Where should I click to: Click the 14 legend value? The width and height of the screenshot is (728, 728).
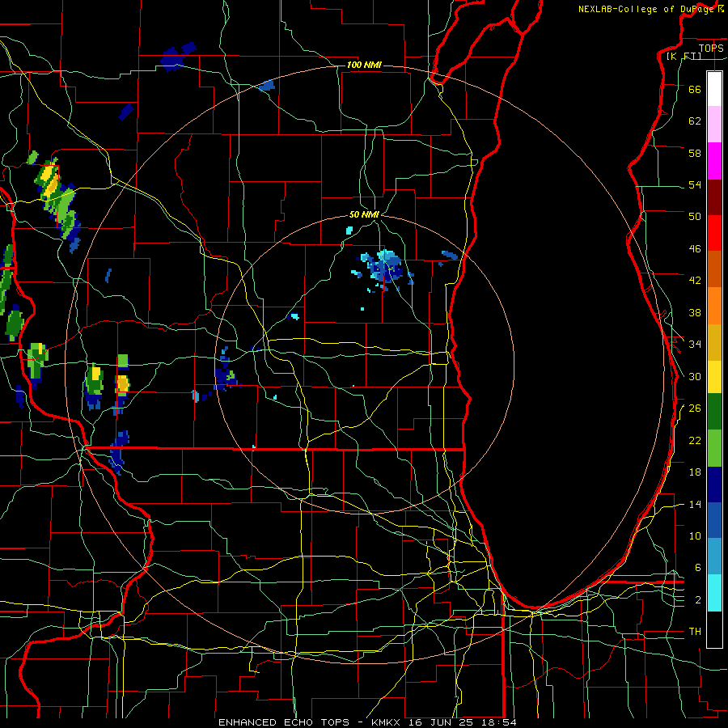click(695, 504)
